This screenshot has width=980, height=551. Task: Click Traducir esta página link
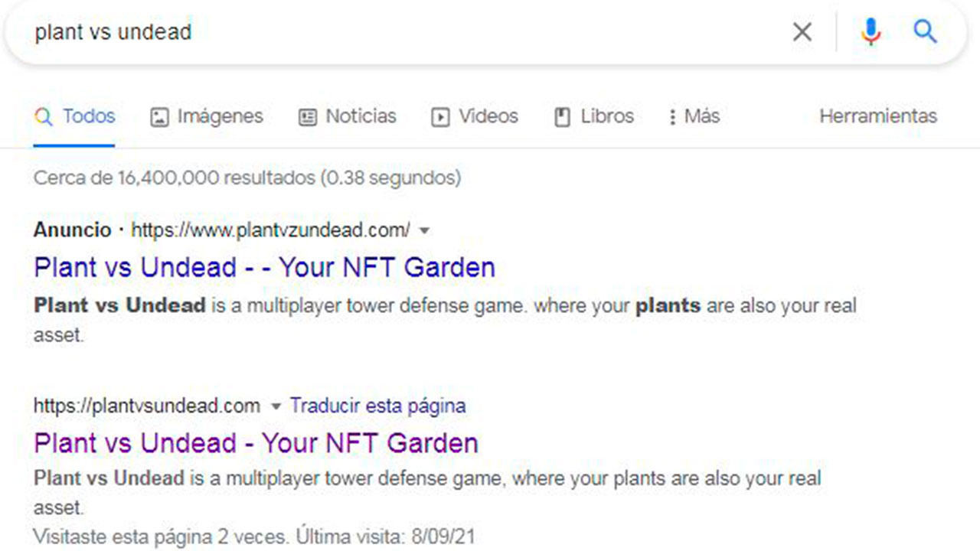[x=378, y=406]
